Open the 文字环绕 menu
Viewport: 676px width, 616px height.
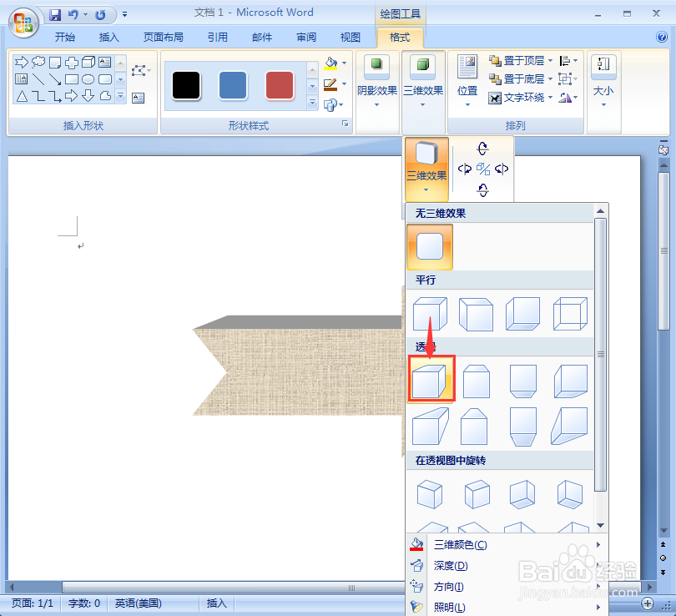click(521, 98)
